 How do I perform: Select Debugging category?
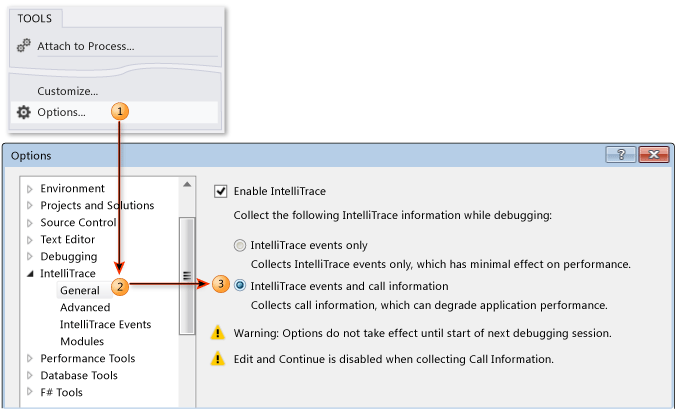pos(69,257)
